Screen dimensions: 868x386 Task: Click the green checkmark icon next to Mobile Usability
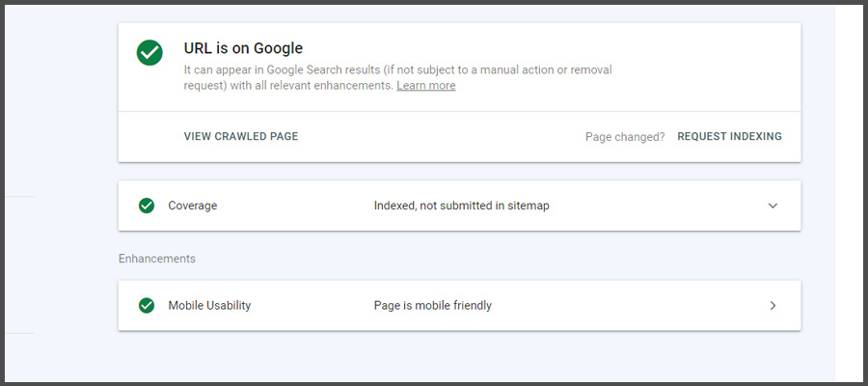pos(147,306)
